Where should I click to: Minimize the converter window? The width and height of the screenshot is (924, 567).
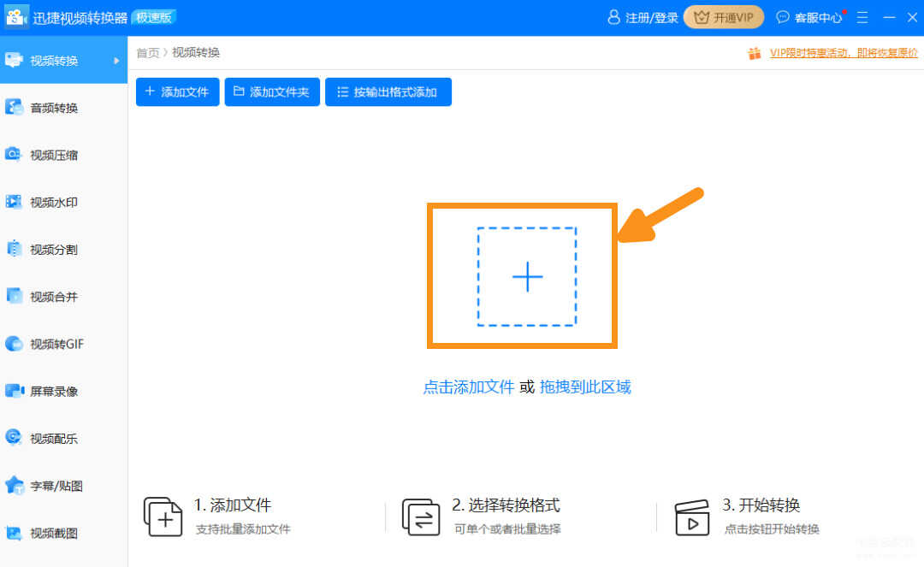pyautogui.click(x=889, y=18)
